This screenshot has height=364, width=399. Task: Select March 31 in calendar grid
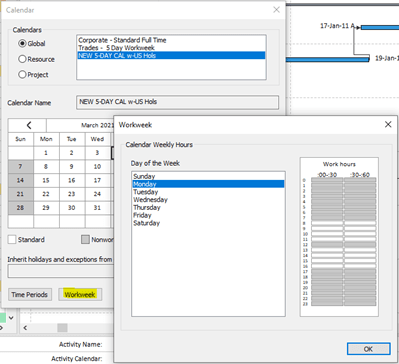97,207
